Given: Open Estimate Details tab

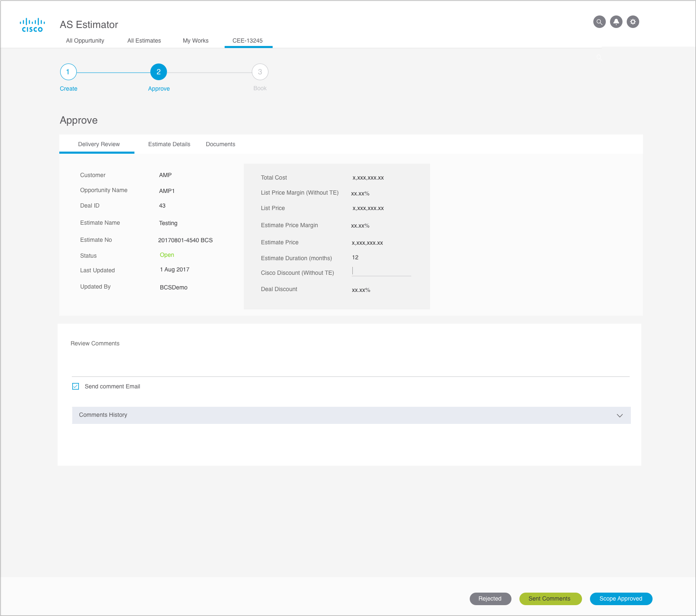Looking at the screenshot, I should [x=169, y=144].
